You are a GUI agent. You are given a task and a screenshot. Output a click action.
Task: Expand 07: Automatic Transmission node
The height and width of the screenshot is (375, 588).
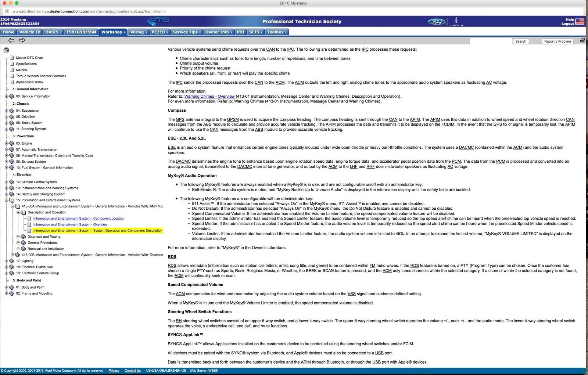point(6,149)
